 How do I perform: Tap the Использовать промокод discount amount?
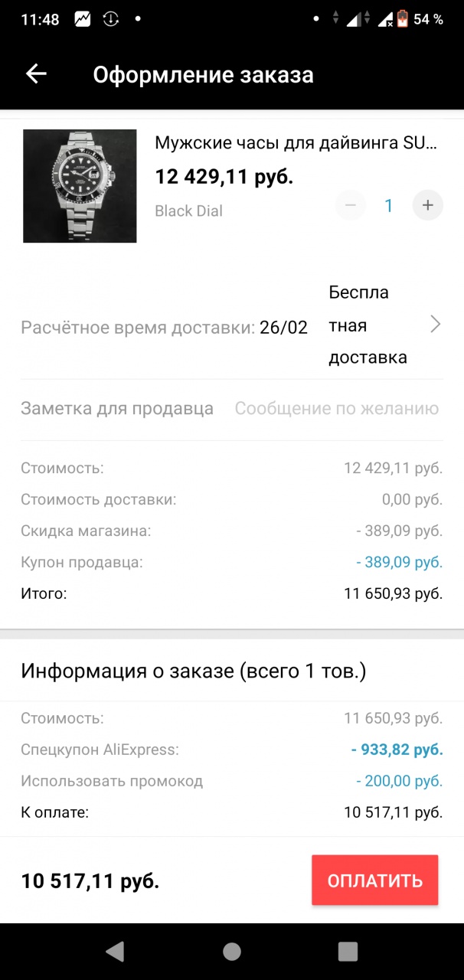click(399, 781)
